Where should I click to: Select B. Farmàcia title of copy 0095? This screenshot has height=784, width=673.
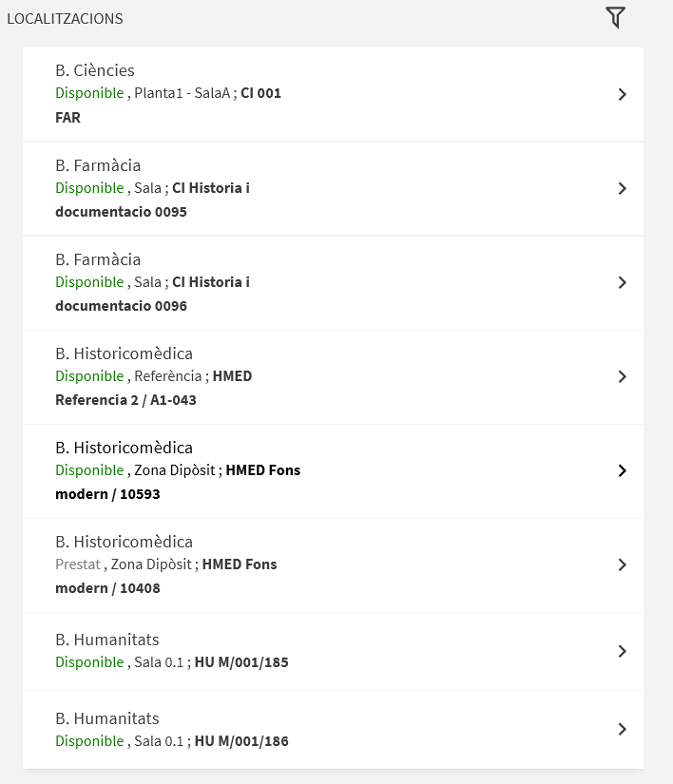point(98,165)
